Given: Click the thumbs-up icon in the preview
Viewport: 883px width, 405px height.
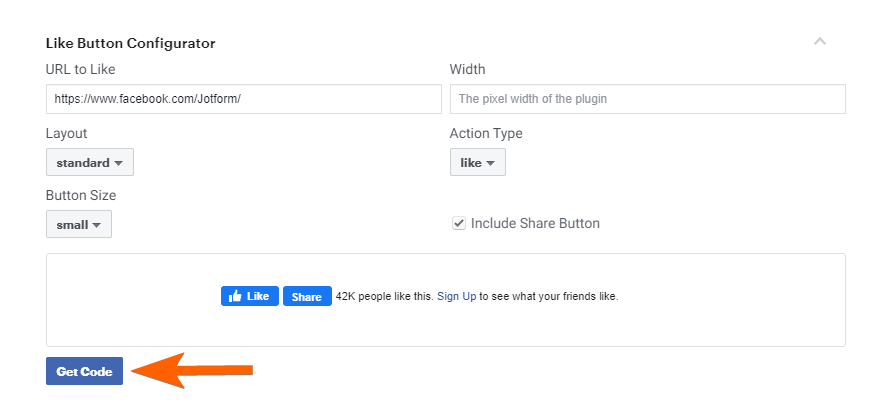Looking at the screenshot, I should (235, 296).
